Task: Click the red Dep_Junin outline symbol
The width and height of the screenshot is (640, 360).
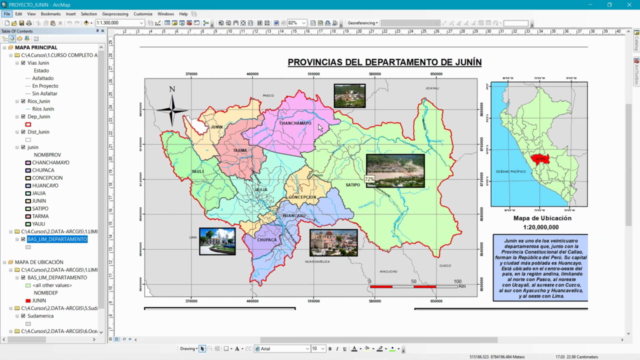Action: click(x=28, y=124)
